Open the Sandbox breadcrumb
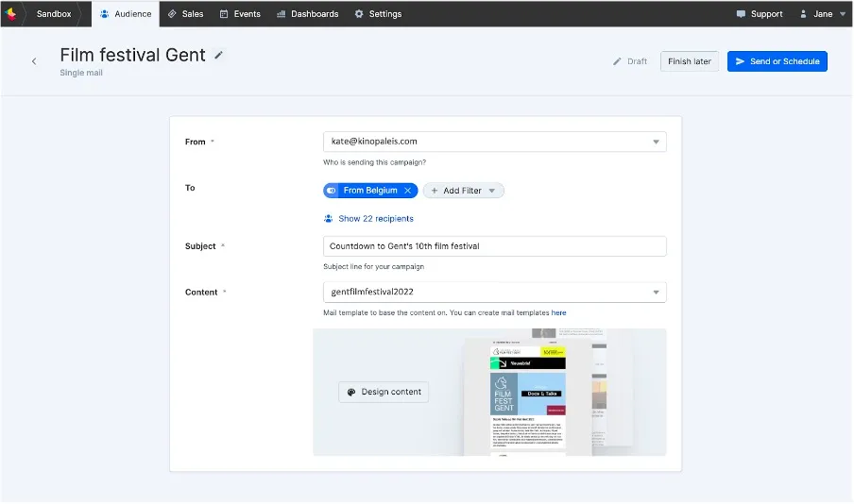854x504 pixels. point(53,13)
